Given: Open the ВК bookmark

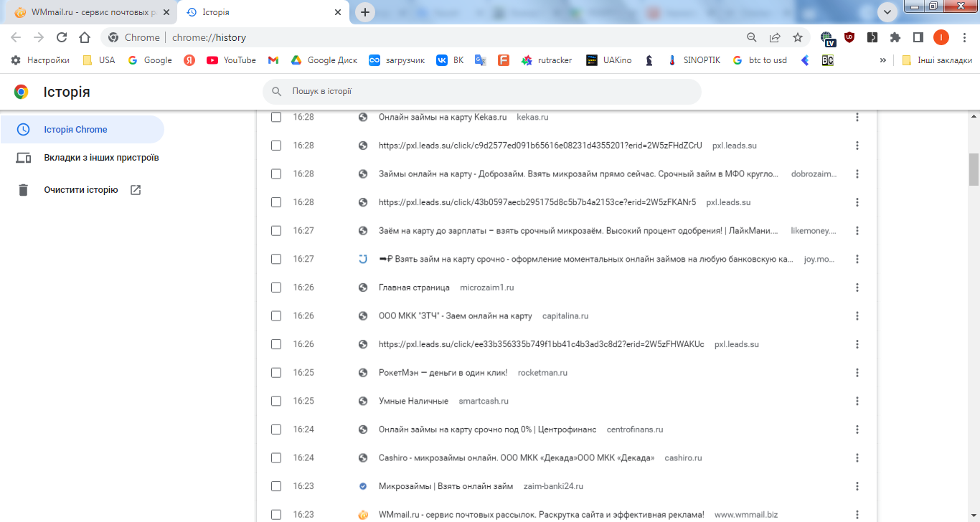Looking at the screenshot, I should [x=451, y=60].
